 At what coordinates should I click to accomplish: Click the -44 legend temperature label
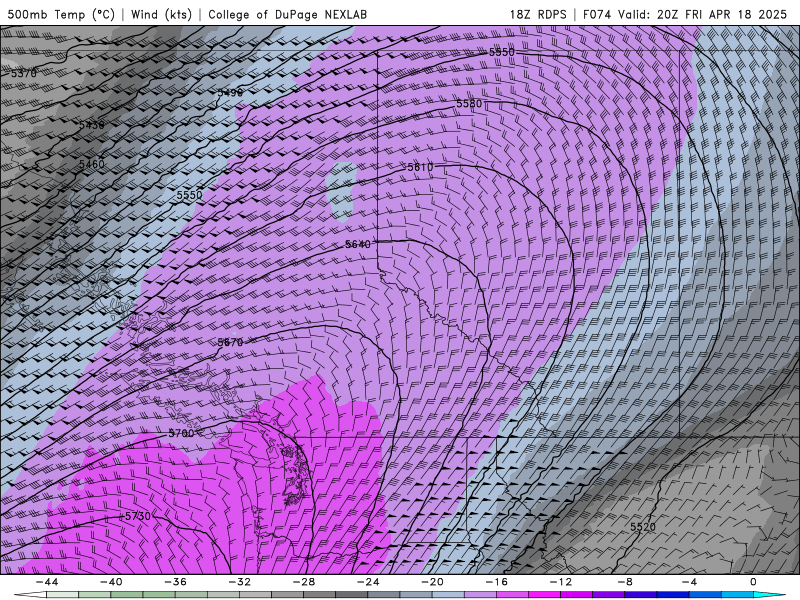point(47,582)
